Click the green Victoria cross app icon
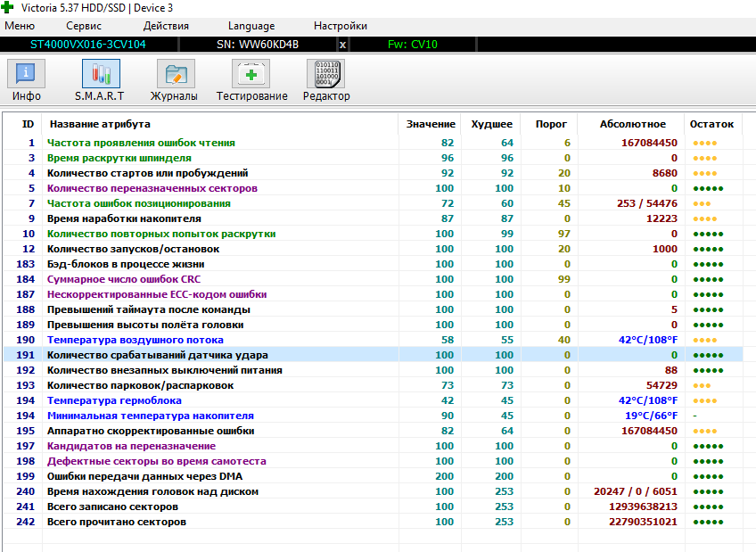The width and height of the screenshot is (756, 552). click(9, 8)
